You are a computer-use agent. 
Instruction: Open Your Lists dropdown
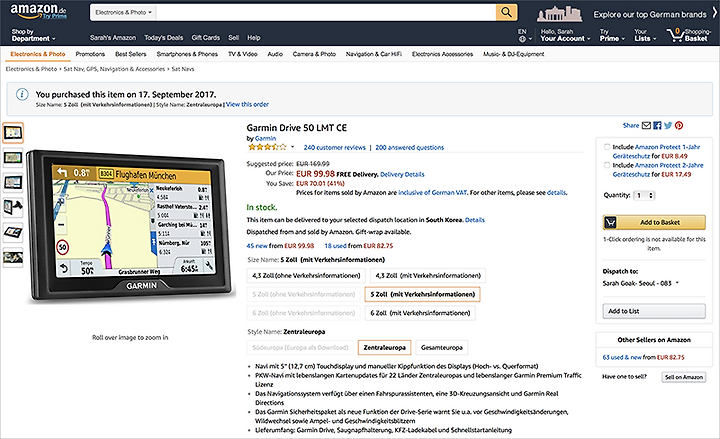click(645, 35)
